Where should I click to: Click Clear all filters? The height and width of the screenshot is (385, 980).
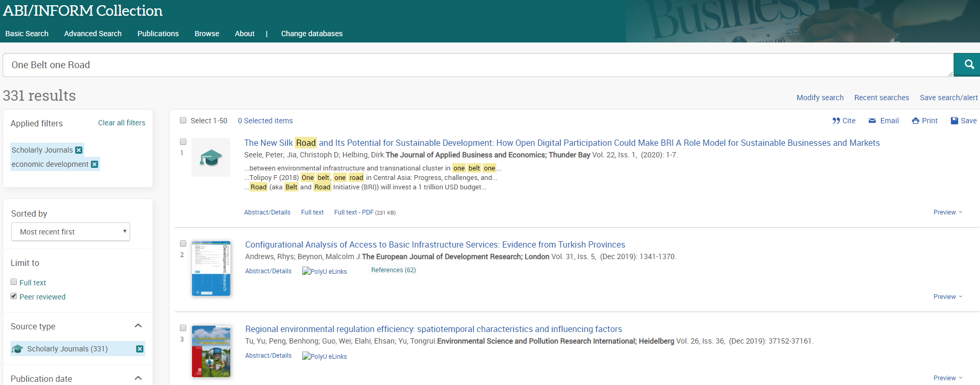pyautogui.click(x=122, y=123)
